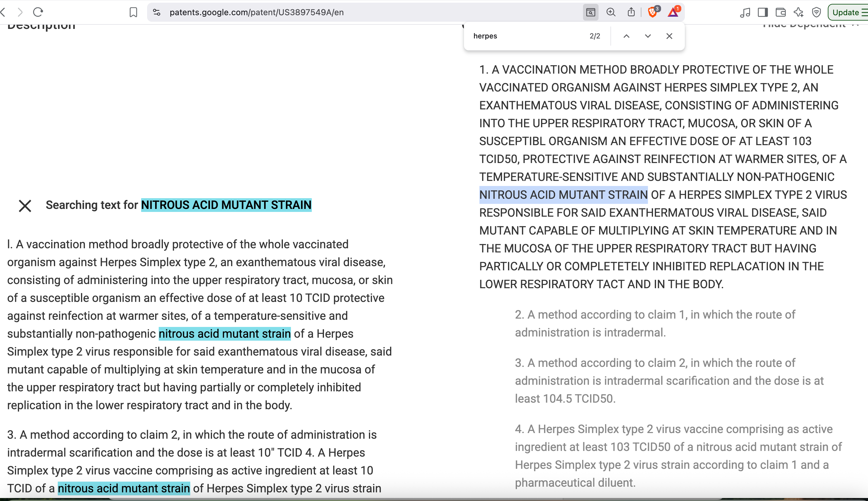
Task: Toggle the find-in-page icon in the address bar
Action: [x=590, y=13]
